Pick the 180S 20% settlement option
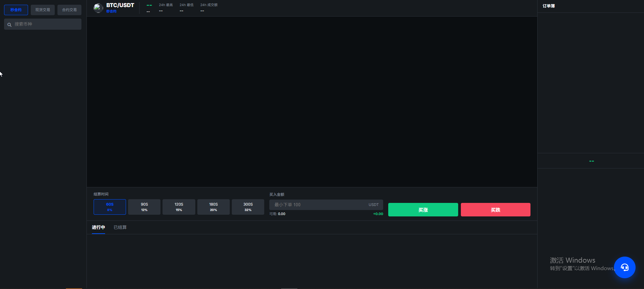 coord(213,207)
